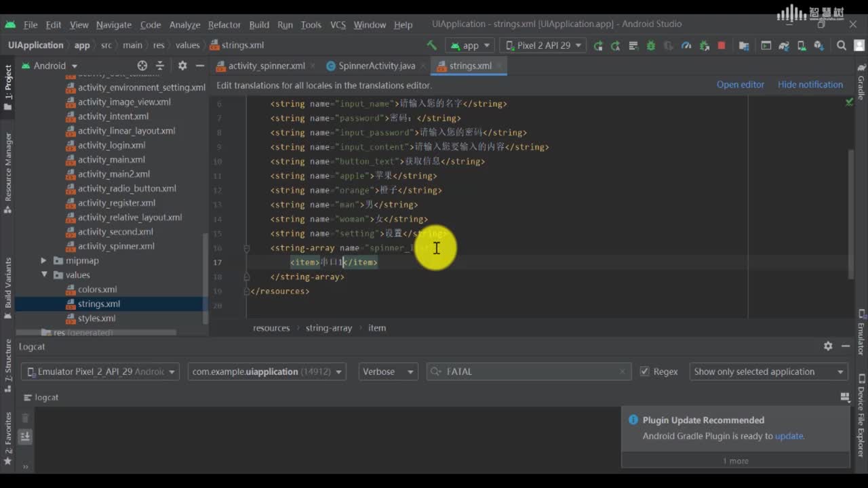Open the SDK Manager icon

[819, 45]
